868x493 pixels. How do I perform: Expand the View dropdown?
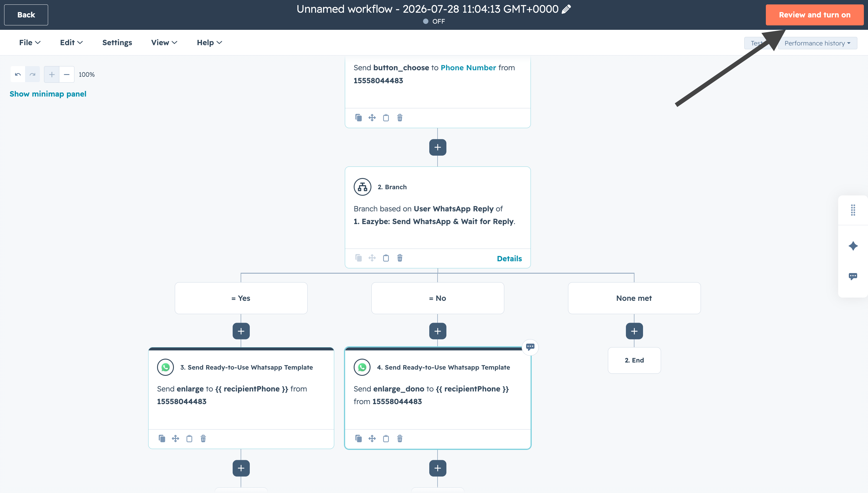coord(164,43)
